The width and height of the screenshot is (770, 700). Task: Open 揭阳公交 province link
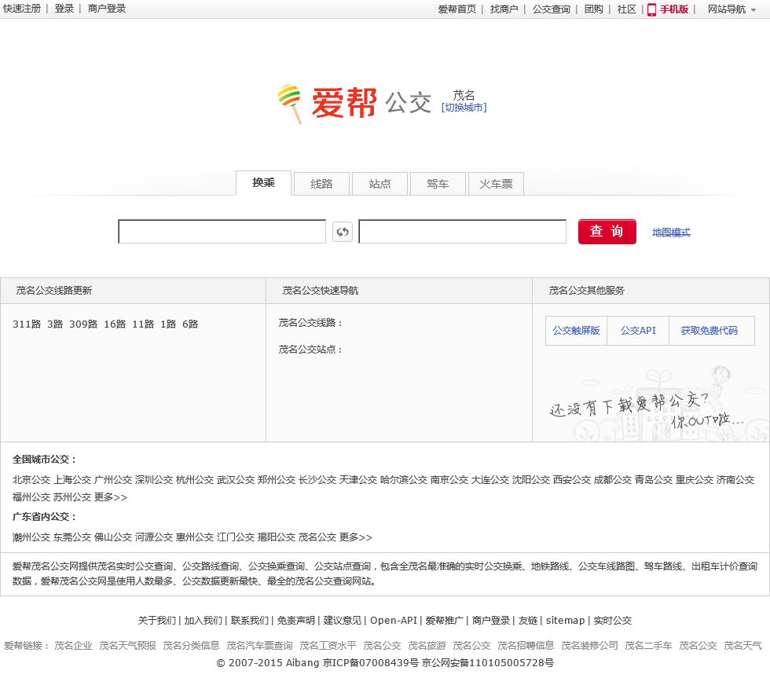pos(277,537)
